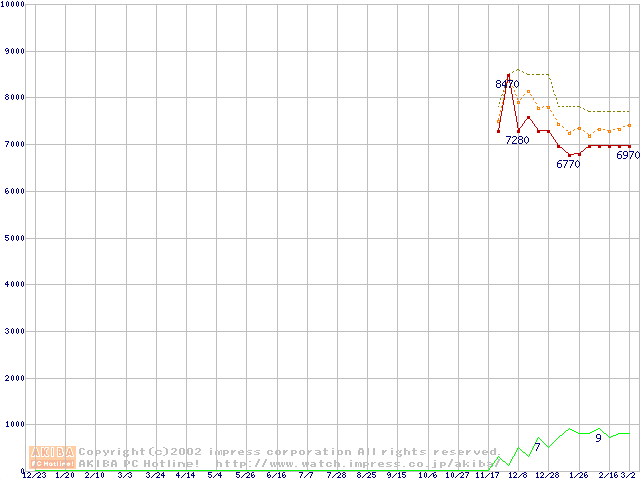The width and height of the screenshot is (640, 480).
Task: Click the 10000 value at top of y-axis
Action: point(14,5)
